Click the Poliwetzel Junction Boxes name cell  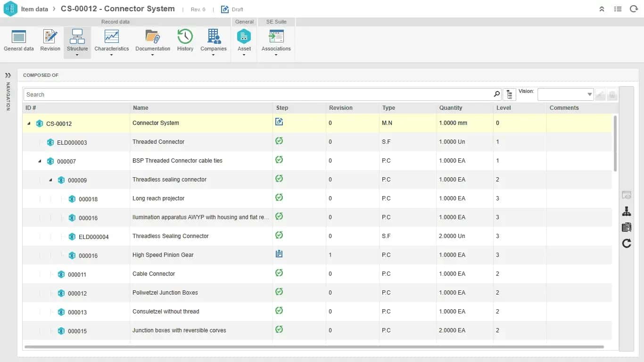tap(201, 293)
